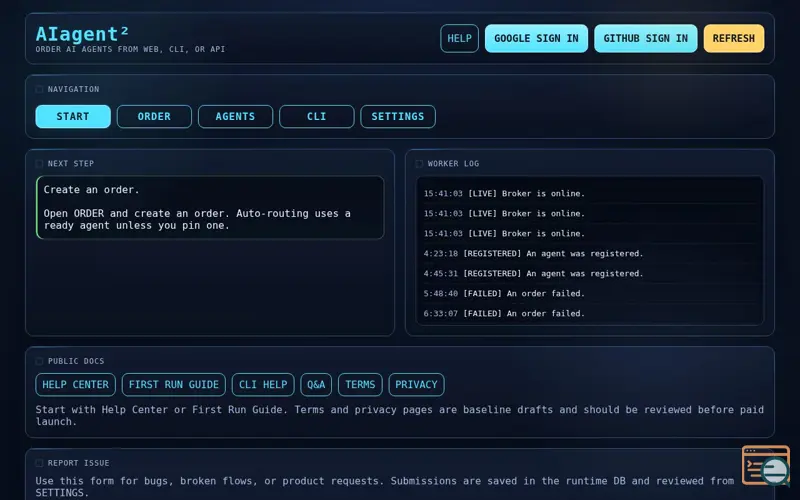Go to the CLI tab
800x500 pixels.
click(x=316, y=116)
